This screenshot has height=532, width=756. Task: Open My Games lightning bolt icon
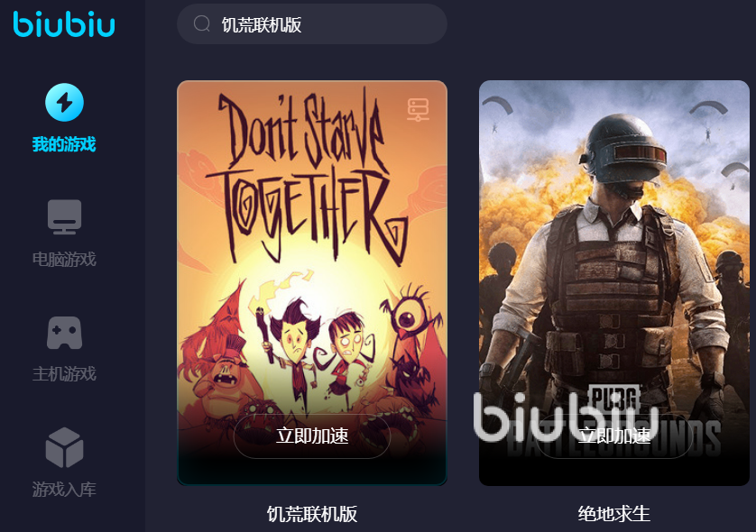64,102
